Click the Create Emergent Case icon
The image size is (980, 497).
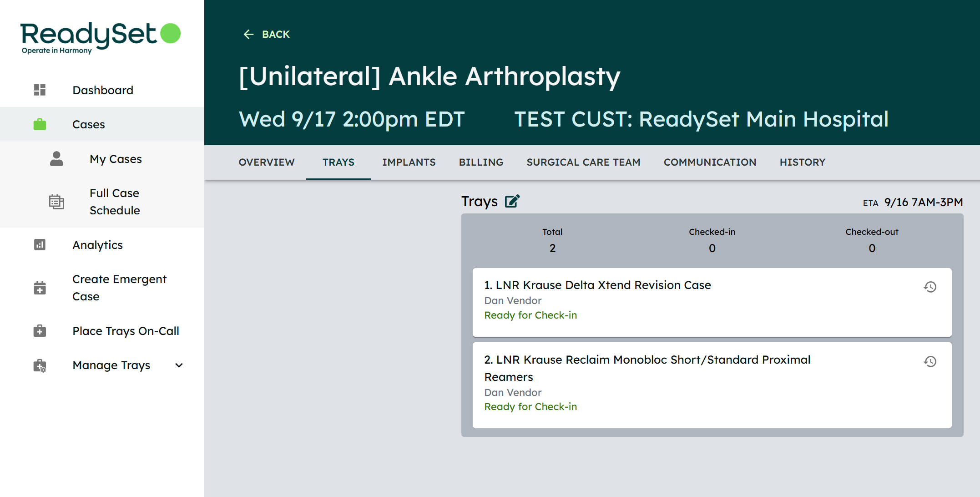40,288
